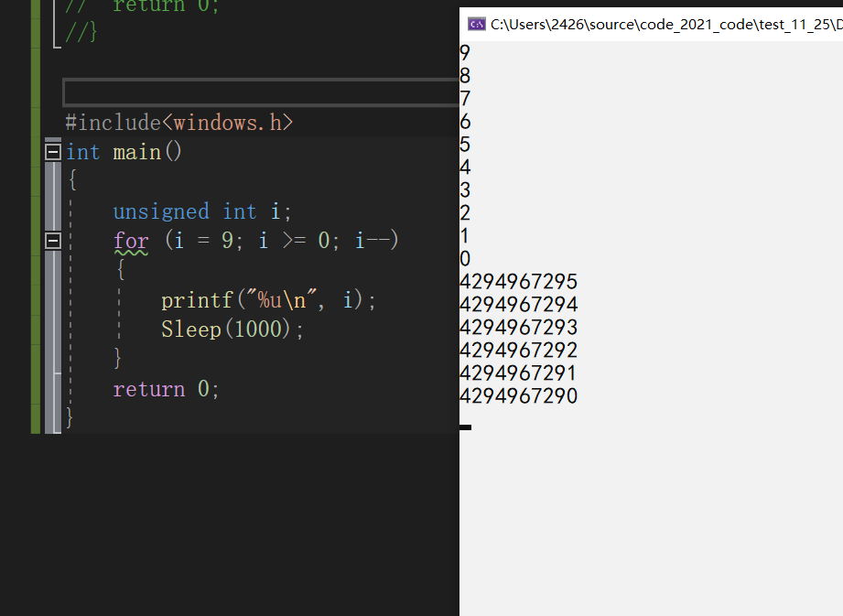This screenshot has height=616, width=843.
Task: Click the '#include<windows.h>' line
Action: [x=179, y=123]
